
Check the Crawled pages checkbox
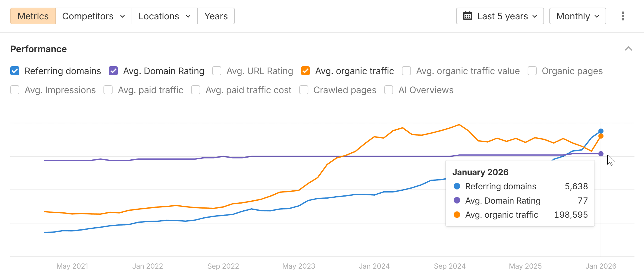pos(304,90)
